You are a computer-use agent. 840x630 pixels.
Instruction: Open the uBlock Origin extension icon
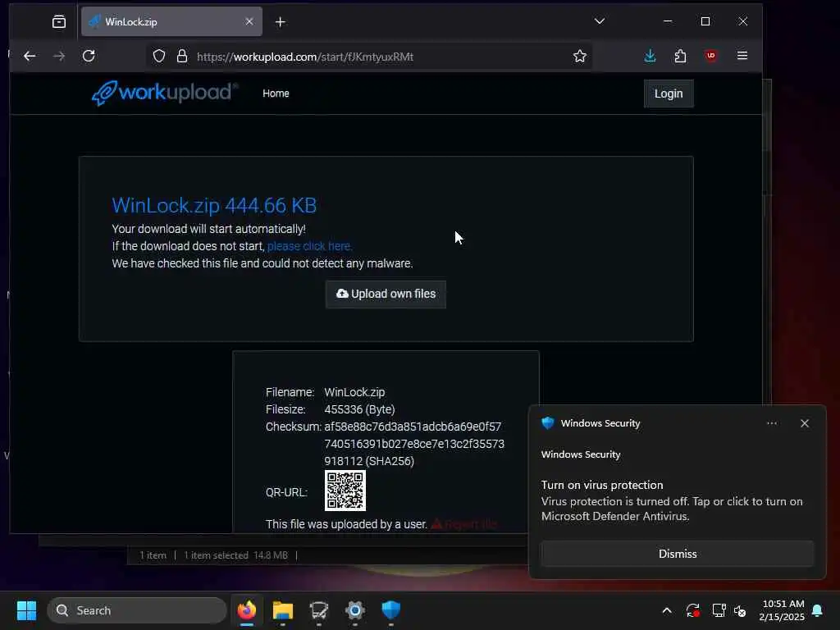click(x=711, y=56)
